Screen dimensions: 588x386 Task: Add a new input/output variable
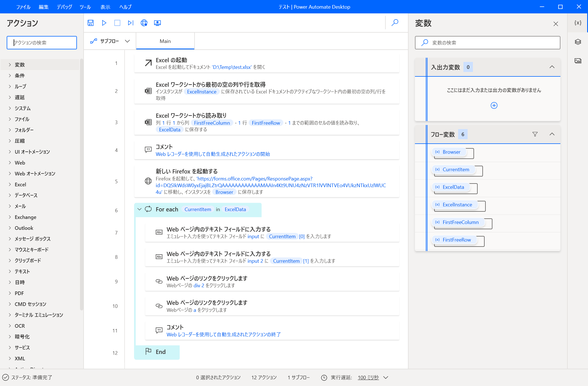[x=494, y=105]
